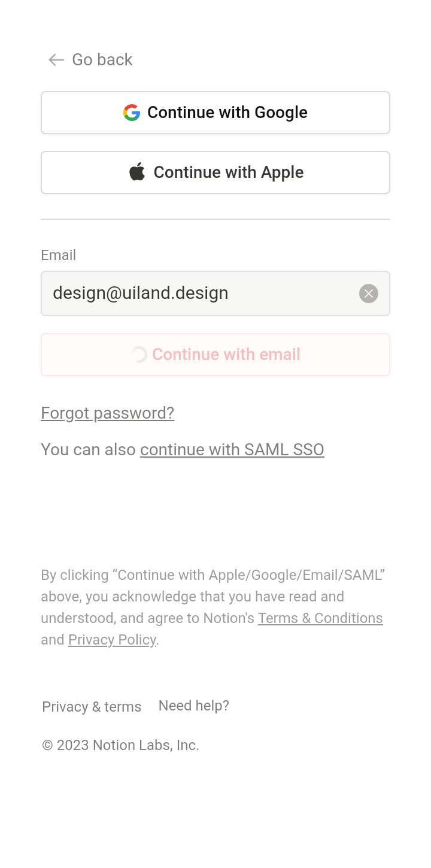Continue with Apple sign-in
This screenshot has width=431, height=868.
[215, 173]
